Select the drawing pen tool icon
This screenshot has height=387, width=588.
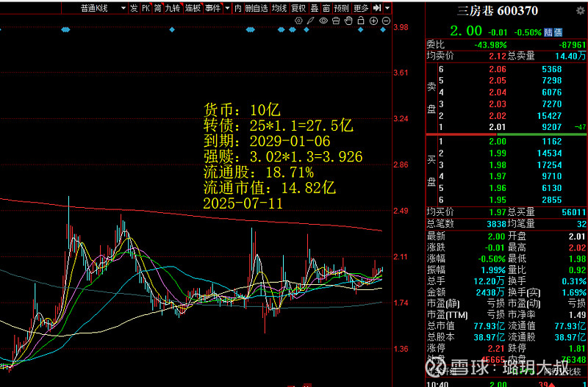click(x=310, y=21)
